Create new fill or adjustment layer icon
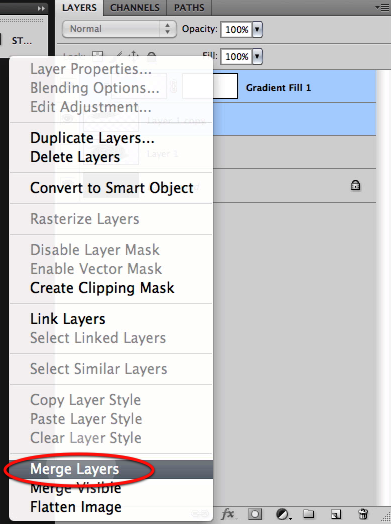391x524 pixels. coord(283,514)
